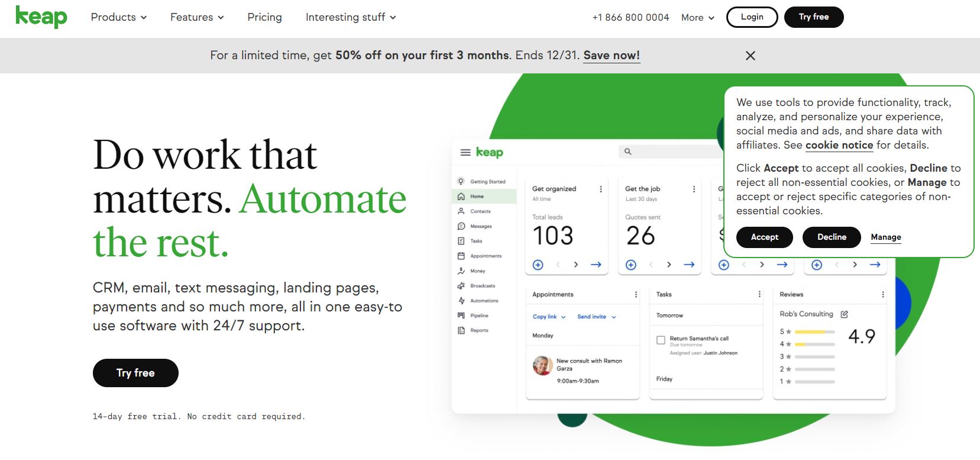Open the Pricing page
This screenshot has height=460, width=980.
click(x=264, y=17)
